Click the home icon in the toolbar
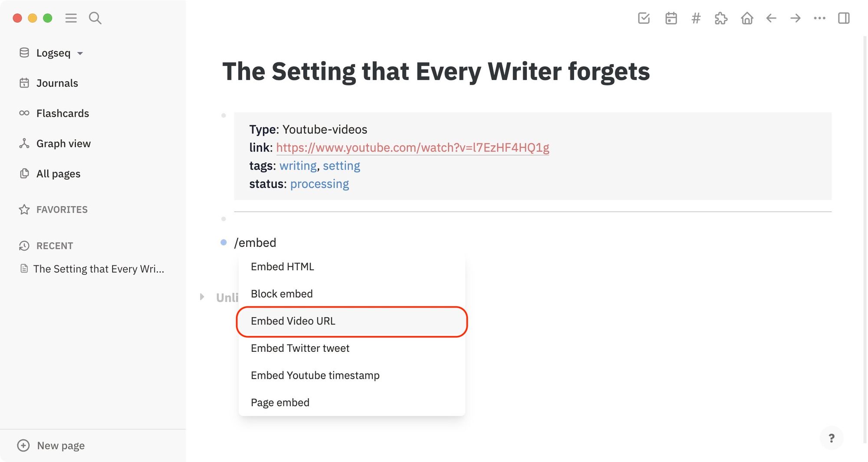The width and height of the screenshot is (868, 462). tap(747, 18)
